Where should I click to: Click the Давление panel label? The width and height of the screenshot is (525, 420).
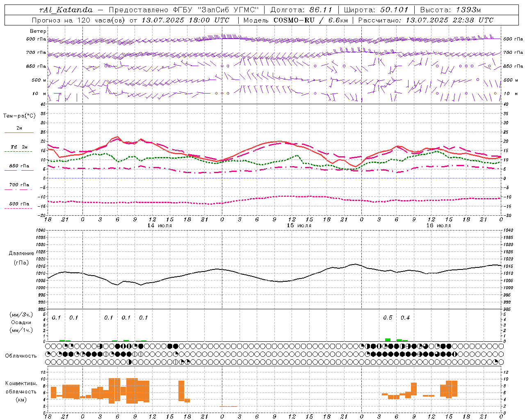(x=21, y=253)
